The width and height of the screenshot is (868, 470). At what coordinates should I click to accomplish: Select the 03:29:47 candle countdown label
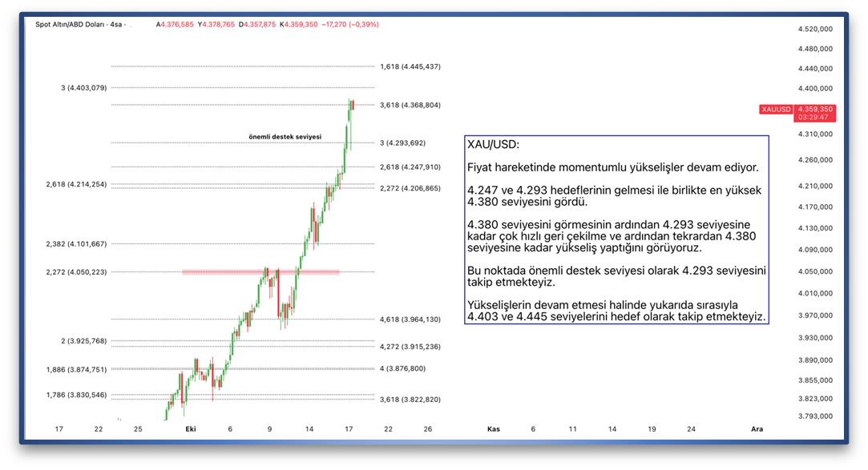tap(813, 118)
